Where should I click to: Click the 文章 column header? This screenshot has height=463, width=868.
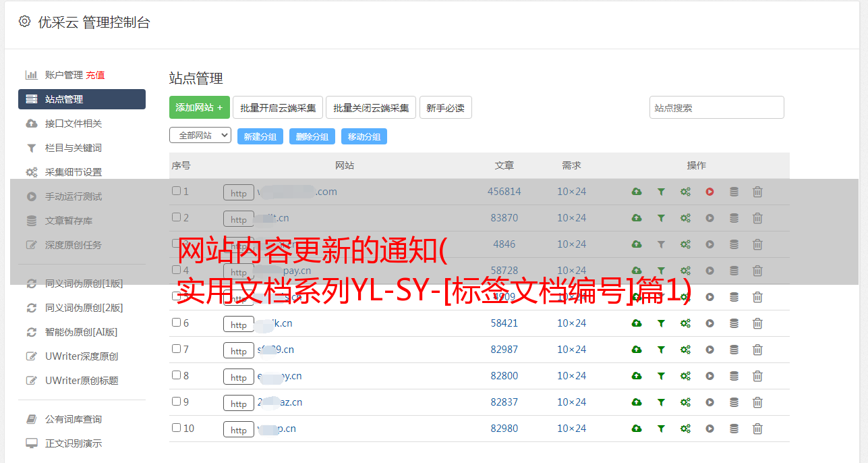click(x=504, y=165)
